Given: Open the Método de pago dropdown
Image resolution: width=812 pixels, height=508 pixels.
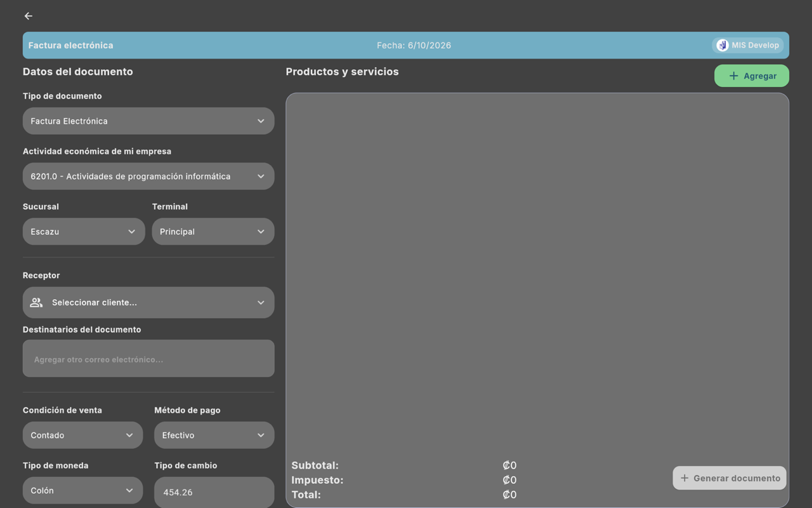Looking at the screenshot, I should click(x=214, y=435).
